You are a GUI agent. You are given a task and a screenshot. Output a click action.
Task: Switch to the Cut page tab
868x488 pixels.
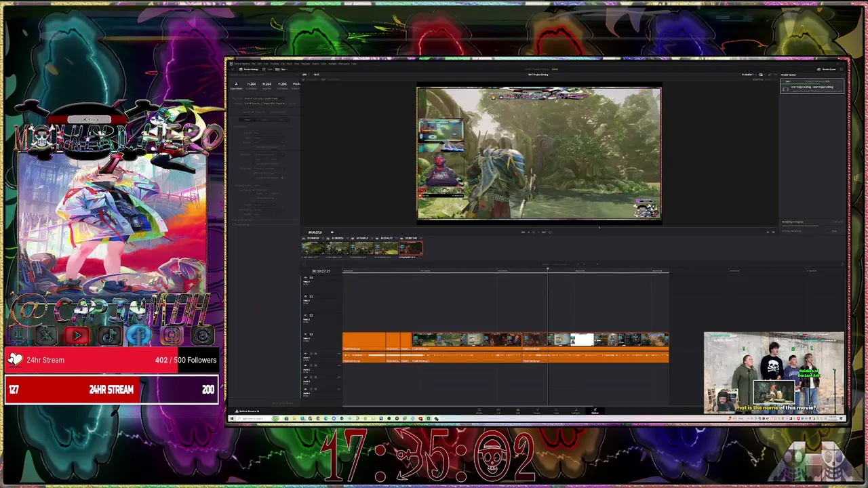click(498, 411)
